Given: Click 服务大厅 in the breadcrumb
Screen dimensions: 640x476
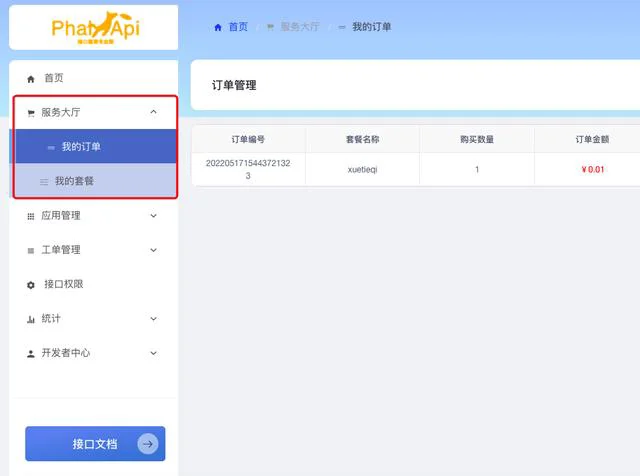Looking at the screenshot, I should click(x=300, y=27).
